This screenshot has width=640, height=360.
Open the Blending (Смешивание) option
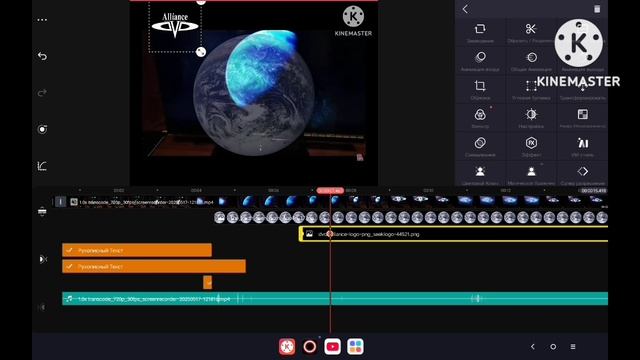click(480, 147)
